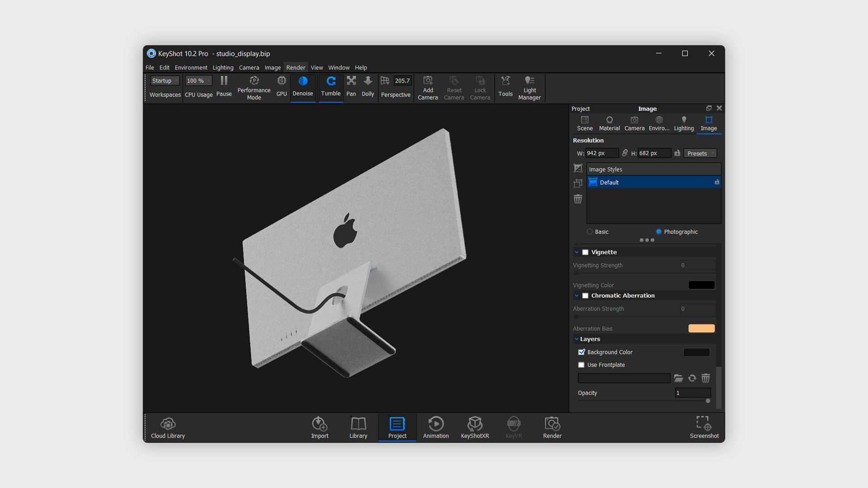Enable the Chromatic Aberration checkbox
868x488 pixels.
585,296
